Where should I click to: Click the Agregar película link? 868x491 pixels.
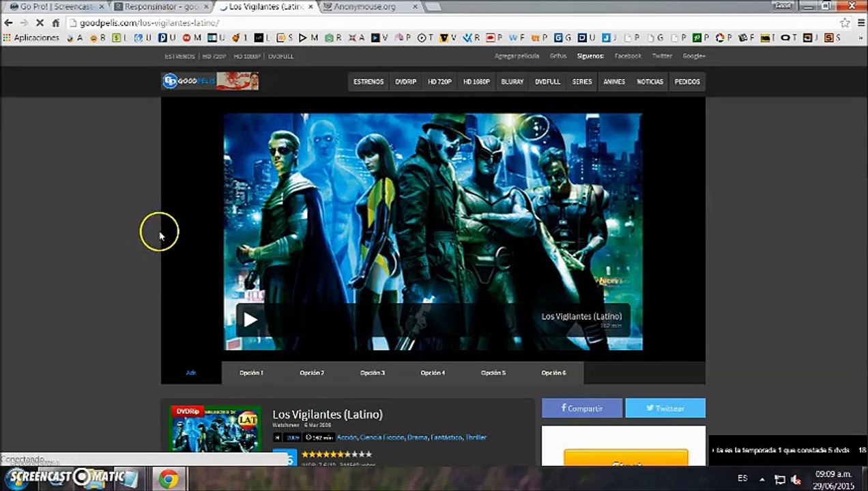point(517,56)
